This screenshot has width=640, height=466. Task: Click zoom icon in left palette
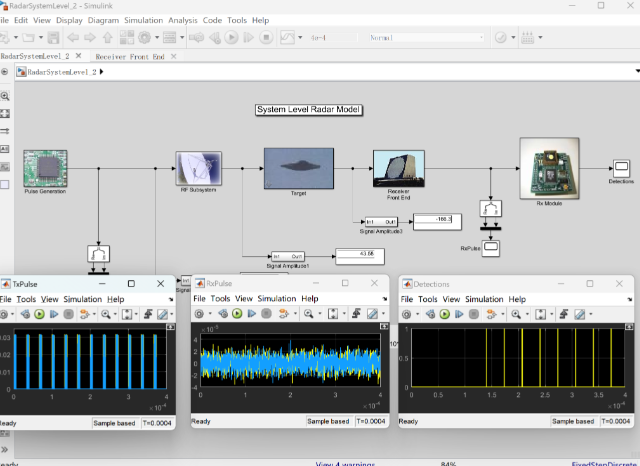5,96
